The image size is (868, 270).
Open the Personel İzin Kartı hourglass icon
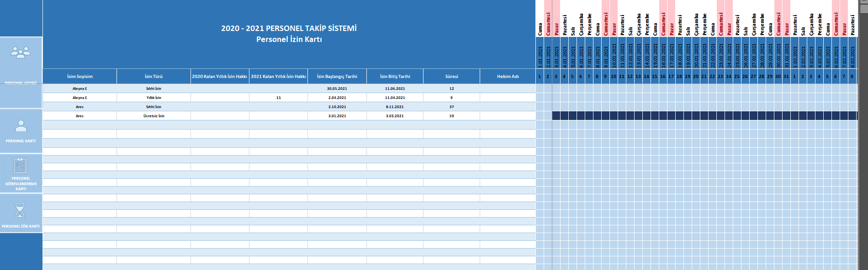[20, 210]
